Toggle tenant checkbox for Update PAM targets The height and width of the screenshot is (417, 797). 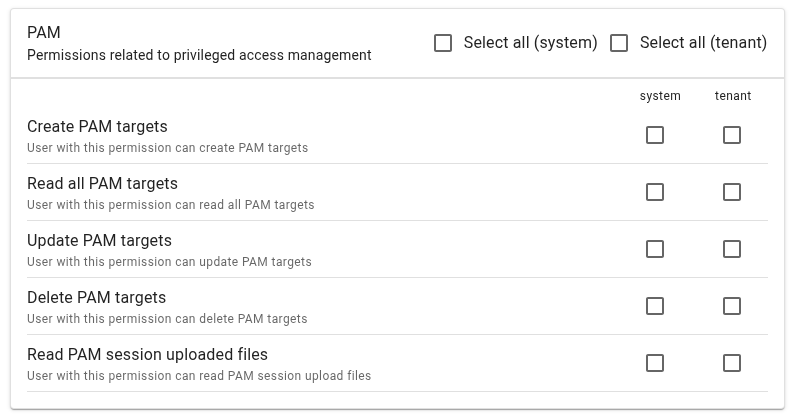click(732, 249)
